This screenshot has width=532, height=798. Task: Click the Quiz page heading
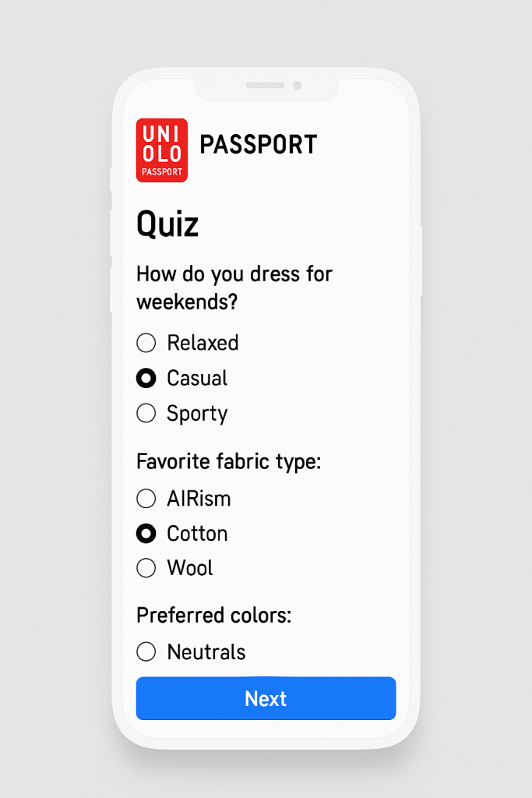click(x=167, y=225)
